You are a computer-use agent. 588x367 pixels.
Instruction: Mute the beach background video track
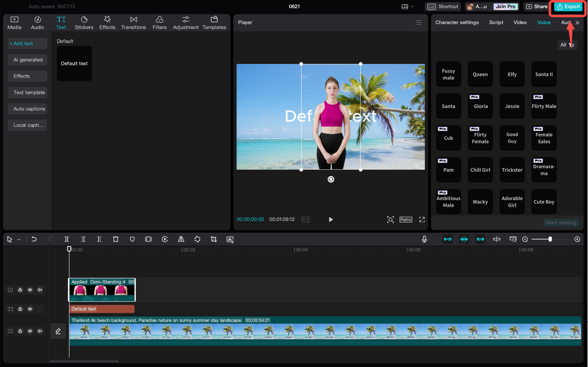tap(40, 331)
